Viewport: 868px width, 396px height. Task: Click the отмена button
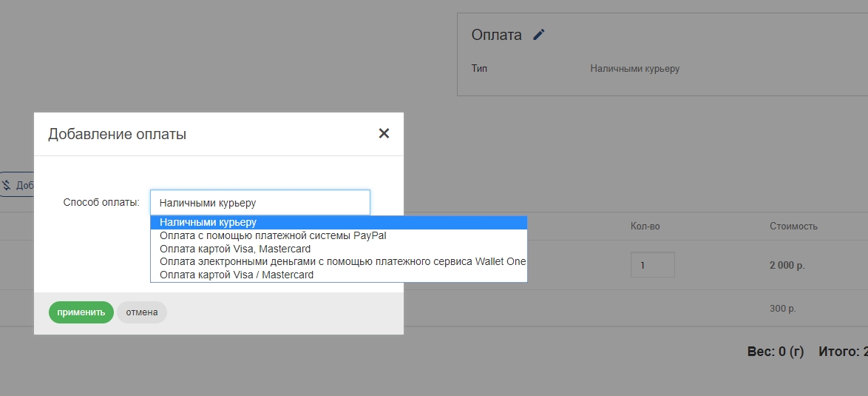tap(142, 312)
